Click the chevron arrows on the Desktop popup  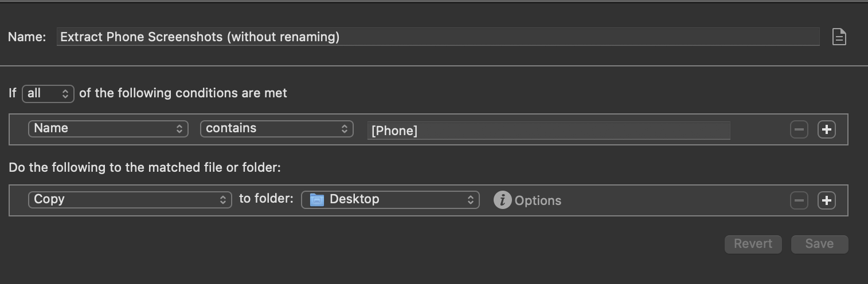(471, 199)
